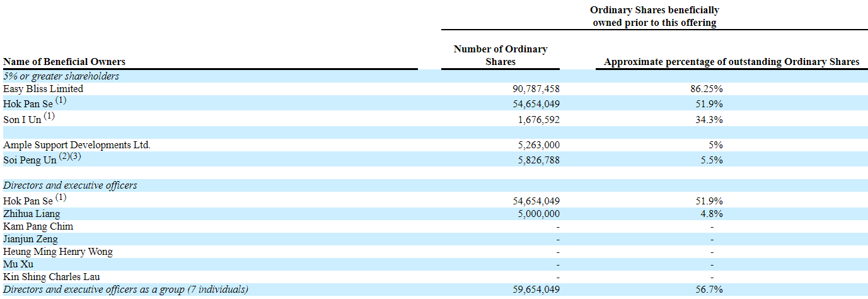Select the Number of Ordinary Shares header
This screenshot has height=299, width=868.
coord(501,56)
